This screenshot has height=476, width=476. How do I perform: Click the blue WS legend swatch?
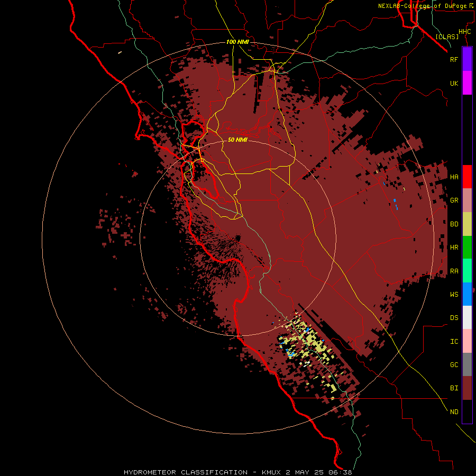(x=467, y=294)
